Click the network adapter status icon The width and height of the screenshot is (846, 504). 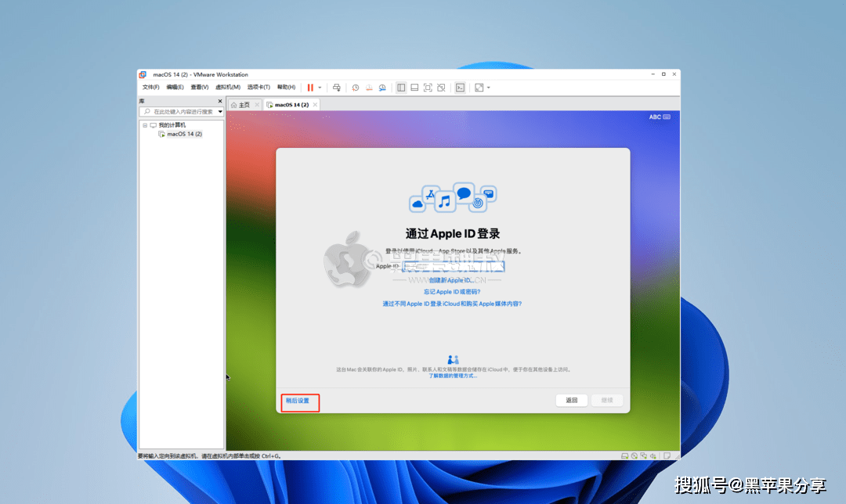click(x=644, y=456)
